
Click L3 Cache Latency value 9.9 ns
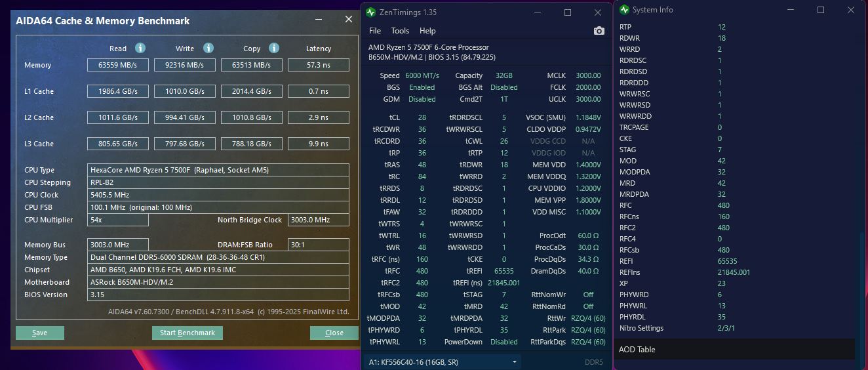tap(319, 144)
